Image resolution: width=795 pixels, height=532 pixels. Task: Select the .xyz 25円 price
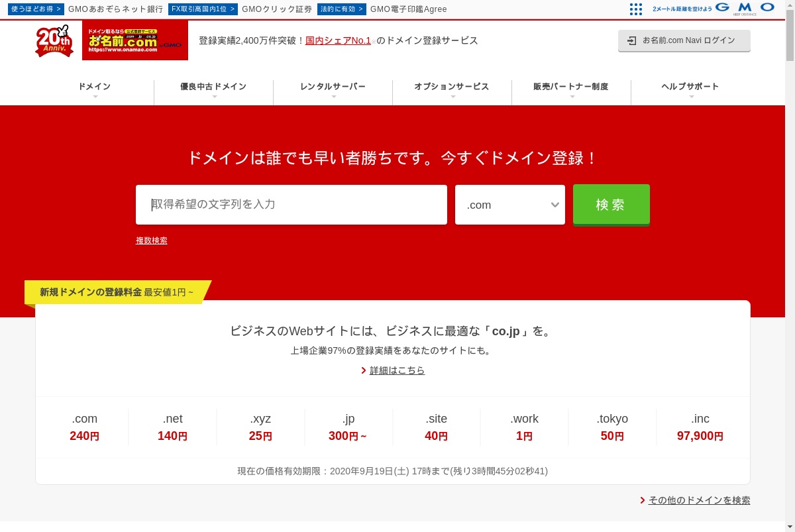pos(260,427)
